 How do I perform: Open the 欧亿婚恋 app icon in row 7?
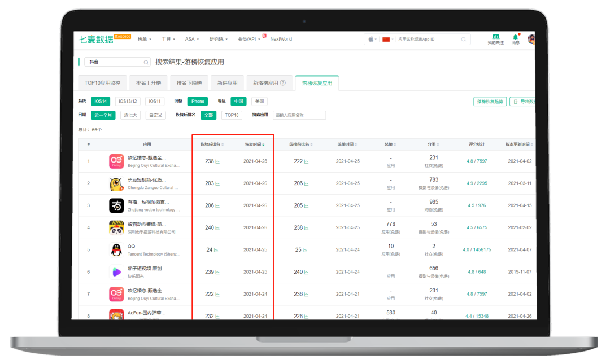click(x=116, y=294)
